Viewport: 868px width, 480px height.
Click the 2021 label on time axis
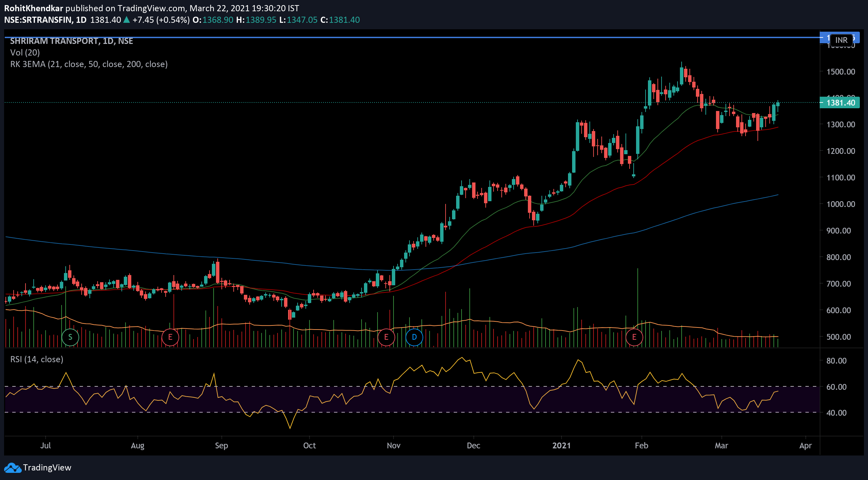coord(562,445)
